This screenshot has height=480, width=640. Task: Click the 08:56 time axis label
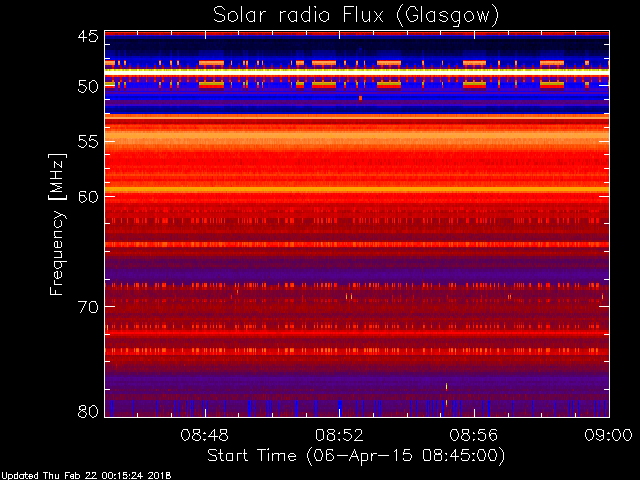(474, 435)
